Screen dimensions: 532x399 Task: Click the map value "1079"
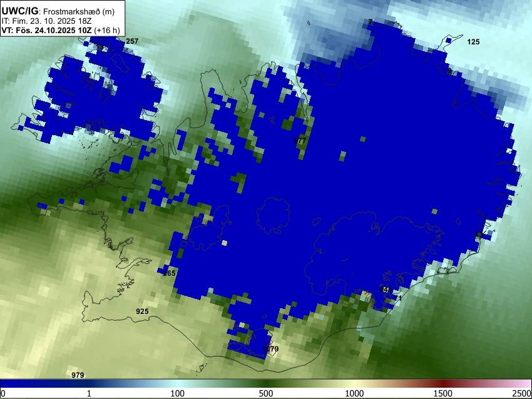coord(270,349)
